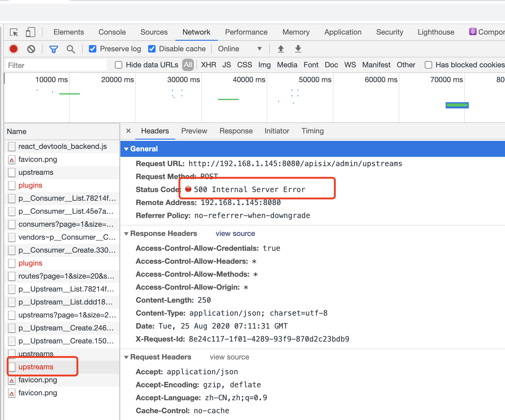Export HAR file download arrow
Viewport: 505px width, 420px height.
point(298,49)
